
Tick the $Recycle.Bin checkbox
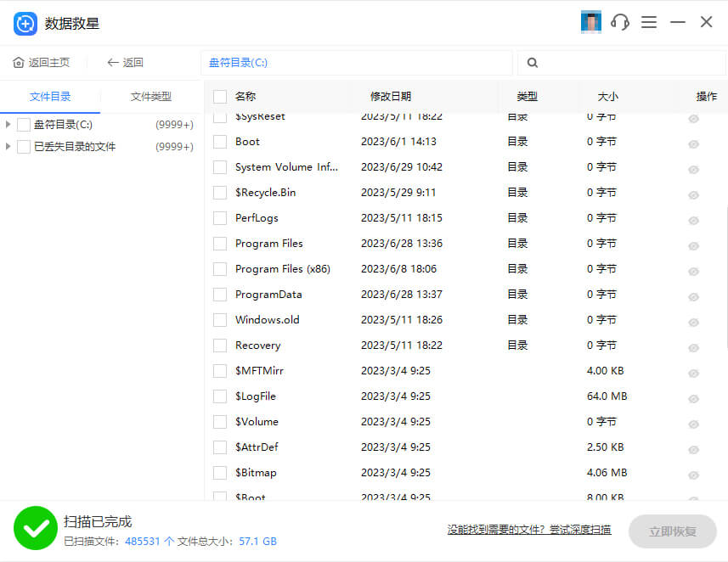pos(220,193)
